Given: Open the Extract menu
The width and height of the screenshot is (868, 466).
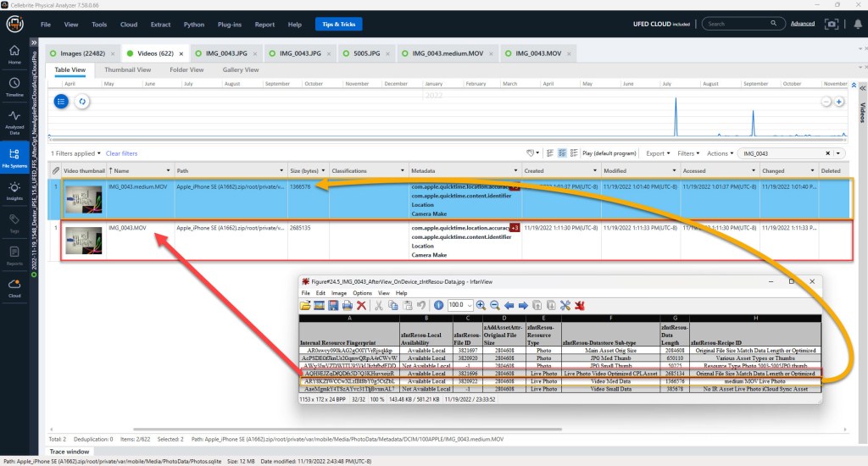Looking at the screenshot, I should 162,25.
